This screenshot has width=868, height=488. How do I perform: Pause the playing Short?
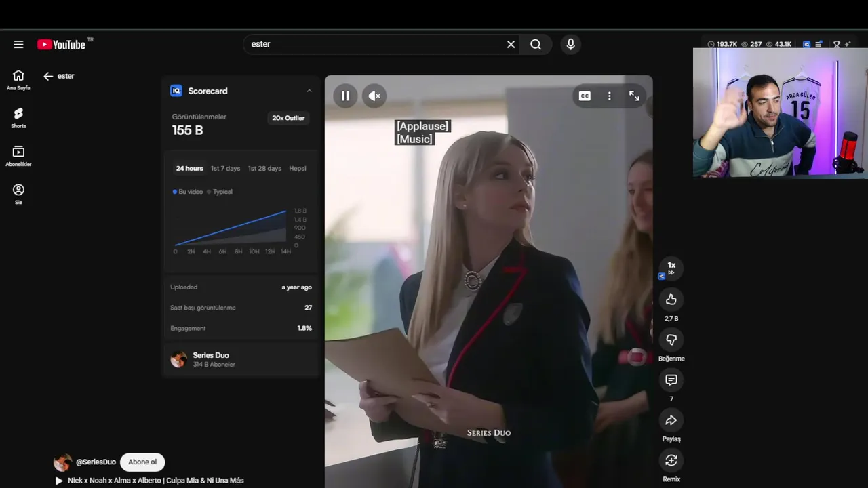(345, 96)
